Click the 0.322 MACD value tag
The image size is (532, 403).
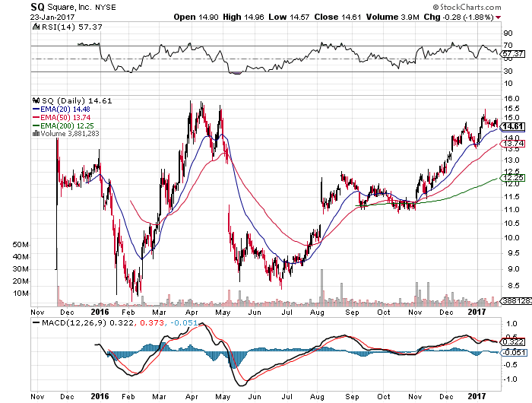513,342
